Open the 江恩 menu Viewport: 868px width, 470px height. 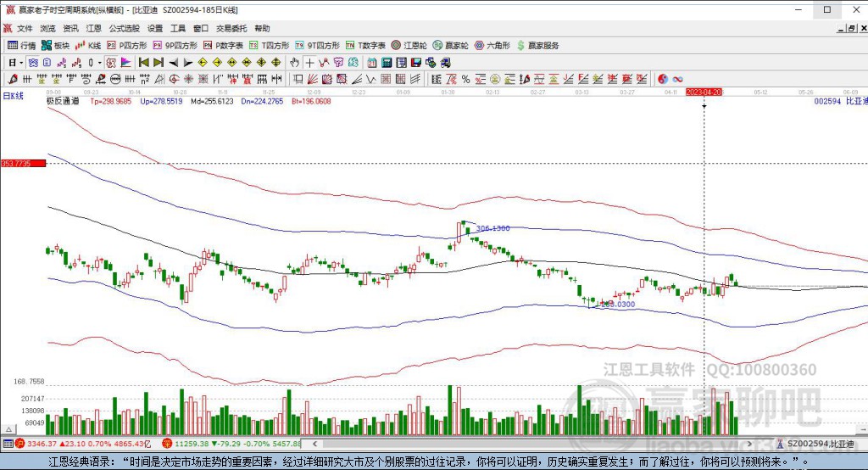93,28
